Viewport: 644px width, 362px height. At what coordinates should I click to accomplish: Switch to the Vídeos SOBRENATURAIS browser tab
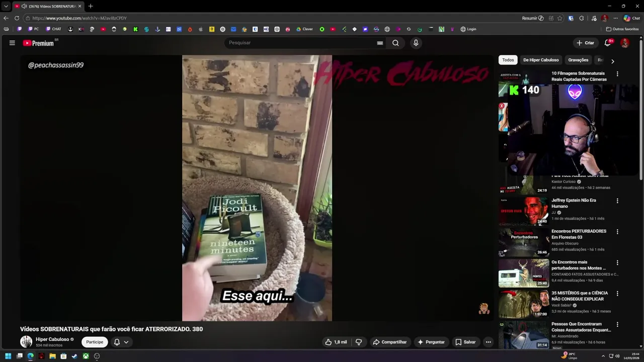coord(48,6)
